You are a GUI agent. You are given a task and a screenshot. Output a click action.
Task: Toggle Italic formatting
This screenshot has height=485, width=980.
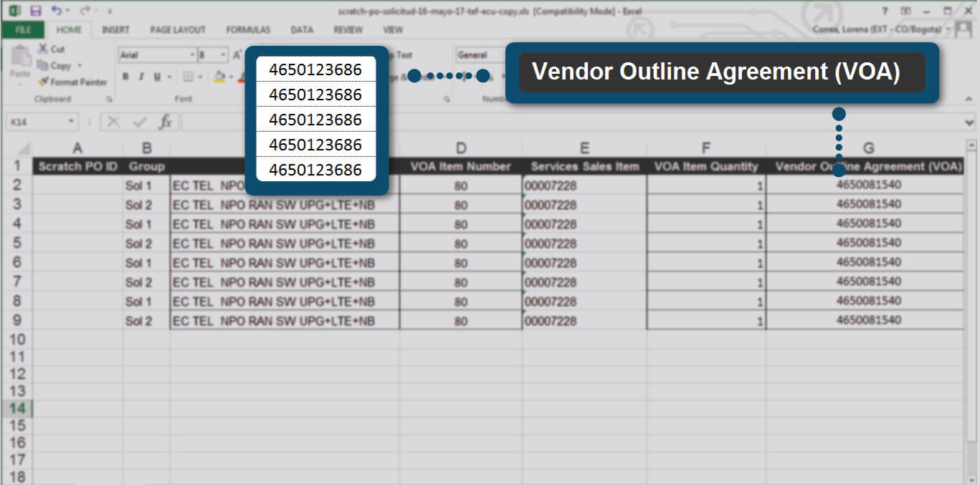[x=141, y=77]
